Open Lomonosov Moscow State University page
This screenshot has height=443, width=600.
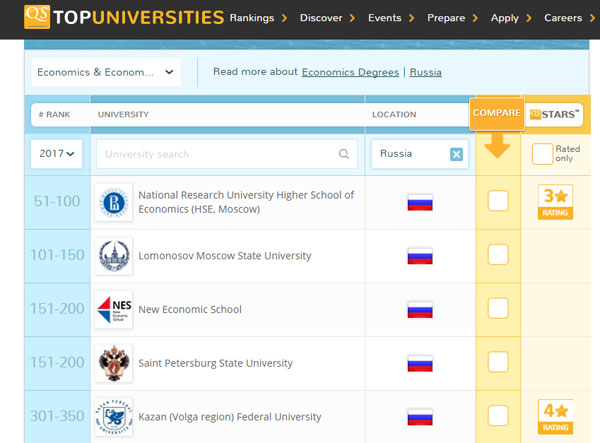(225, 256)
